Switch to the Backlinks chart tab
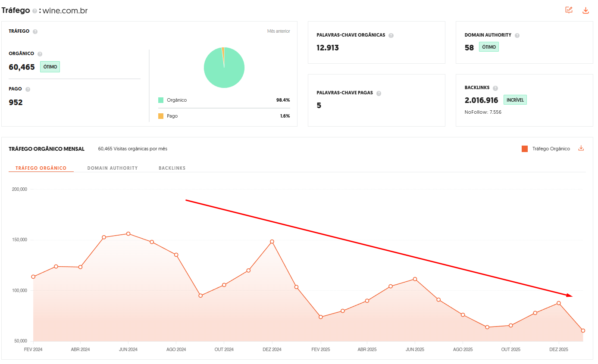This screenshot has height=364, width=598. (172, 168)
